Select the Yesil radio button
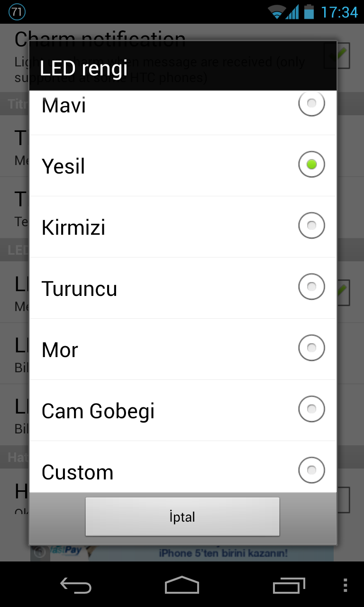 click(x=311, y=164)
